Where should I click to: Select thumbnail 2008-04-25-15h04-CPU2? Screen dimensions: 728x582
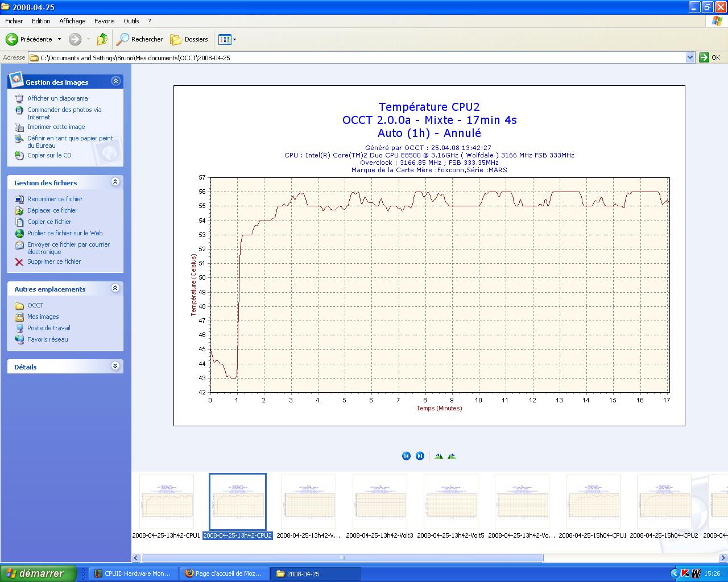(664, 506)
